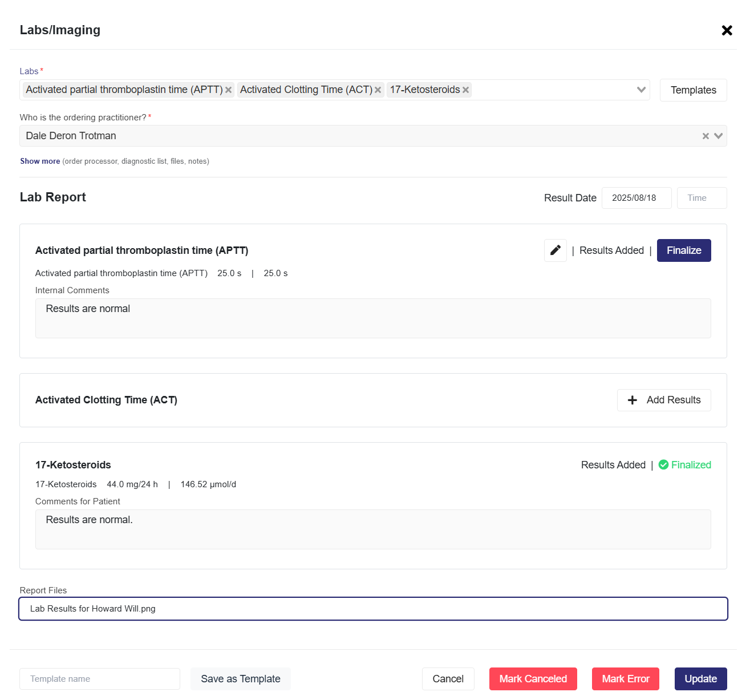
Task: Edit APTT results with pencil icon
Action: click(555, 250)
